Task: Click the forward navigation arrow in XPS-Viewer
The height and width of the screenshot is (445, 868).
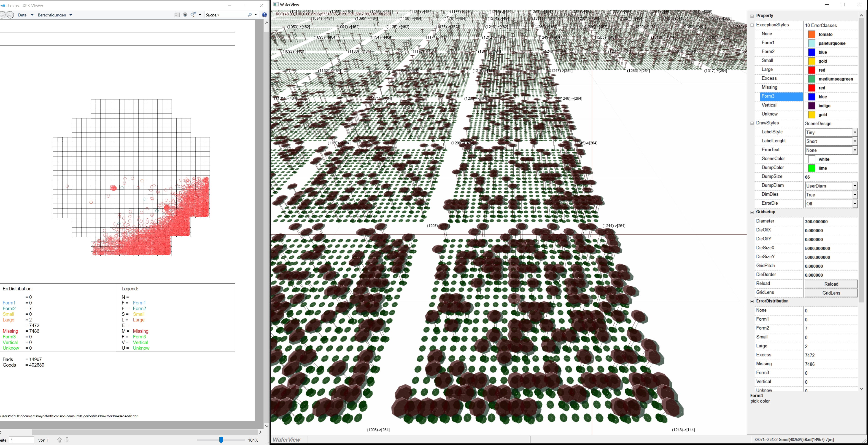Action: [x=11, y=15]
